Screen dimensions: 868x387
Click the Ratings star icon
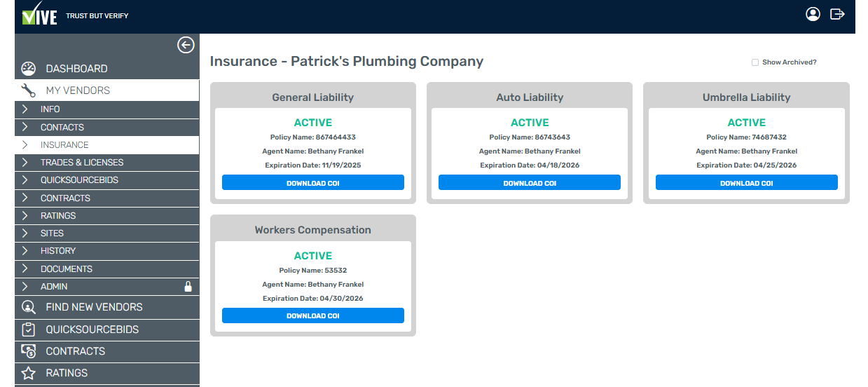(x=28, y=373)
